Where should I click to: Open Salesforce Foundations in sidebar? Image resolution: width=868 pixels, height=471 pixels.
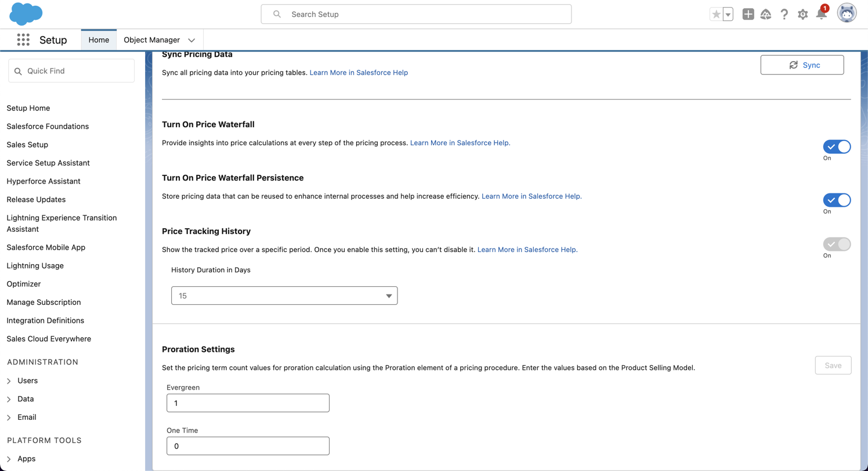48,126
